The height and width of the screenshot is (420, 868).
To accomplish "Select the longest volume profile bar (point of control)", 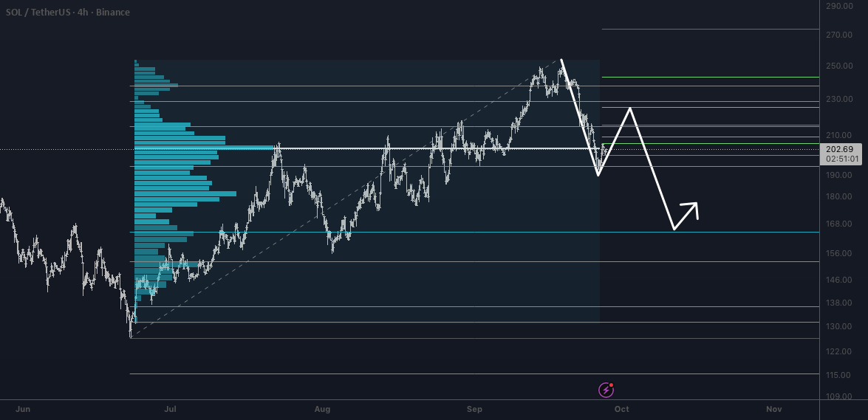I will click(x=205, y=147).
